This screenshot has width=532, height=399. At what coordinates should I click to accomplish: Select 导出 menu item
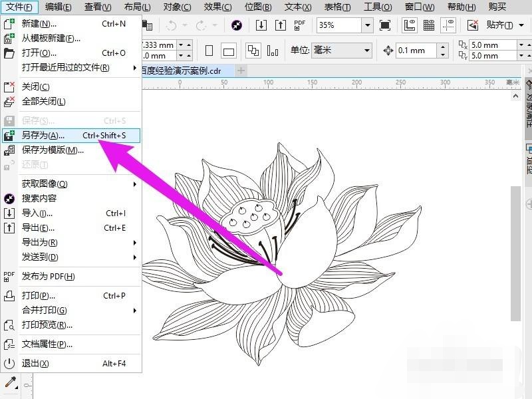71,228
